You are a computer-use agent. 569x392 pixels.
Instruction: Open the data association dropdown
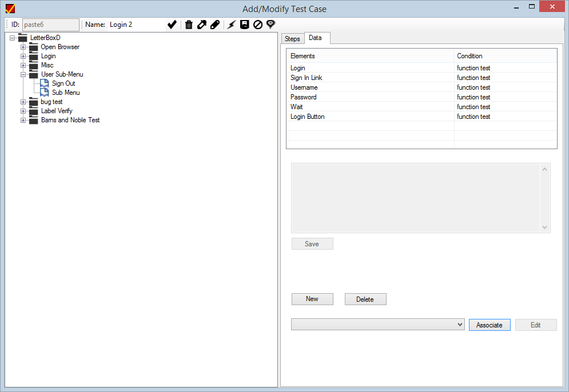(x=460, y=325)
